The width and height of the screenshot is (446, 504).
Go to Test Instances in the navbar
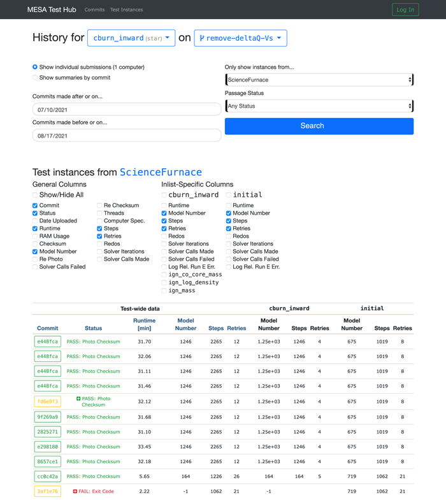126,10
